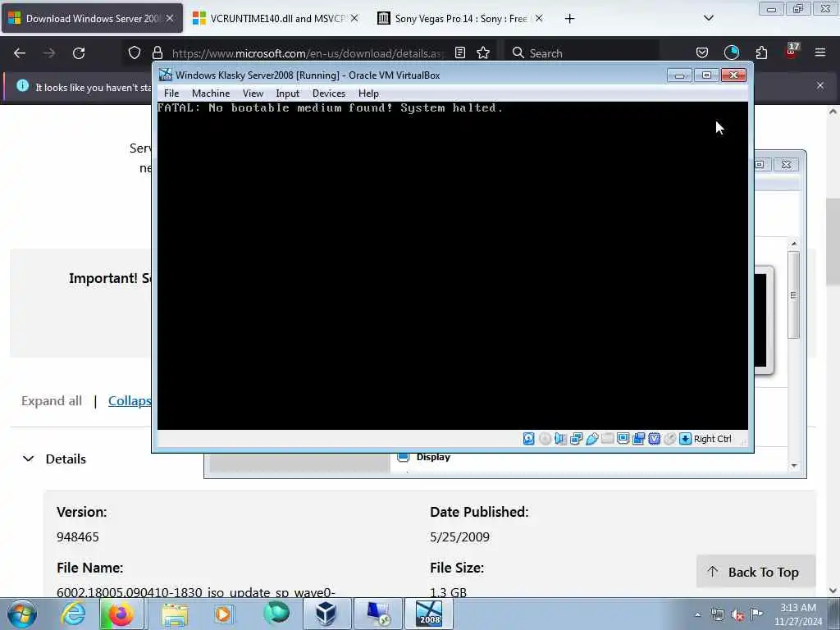Open the VirtualBox Manager cube taskbar icon
This screenshot has width=840, height=630.
tap(326, 614)
